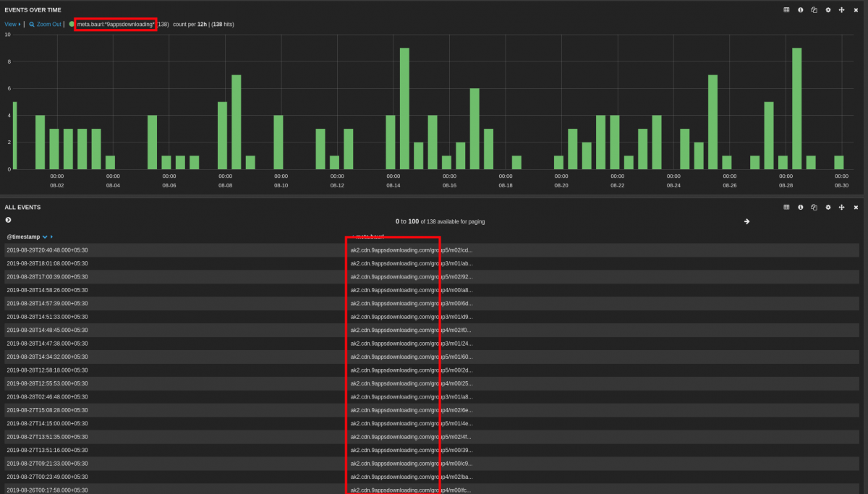
Task: Open event dated 2019-08-28T18:01:08
Action: point(48,263)
